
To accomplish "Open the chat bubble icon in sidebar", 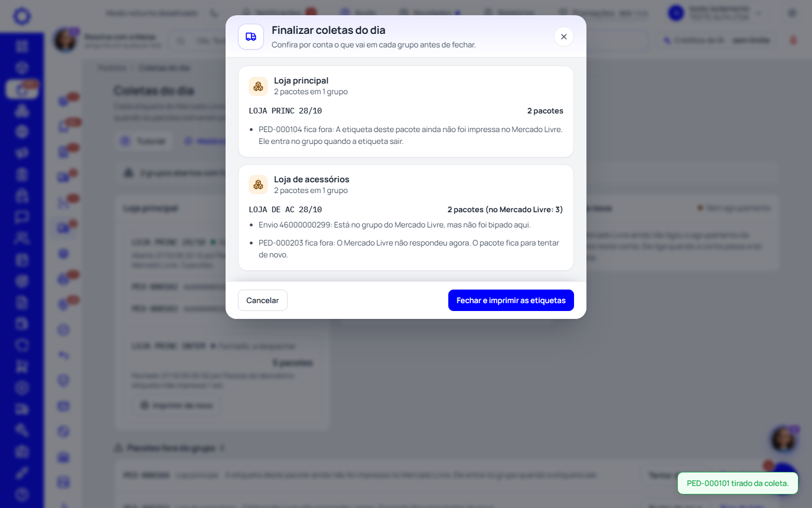I will [22, 217].
